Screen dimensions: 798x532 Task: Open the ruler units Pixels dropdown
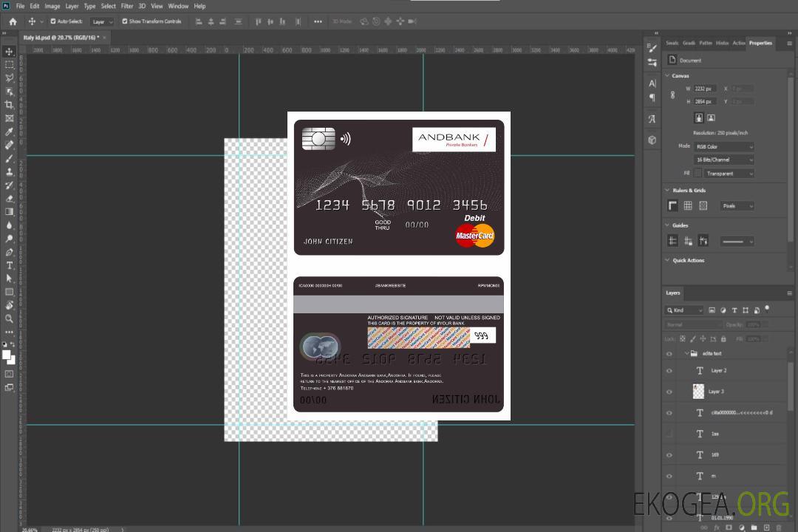point(737,205)
